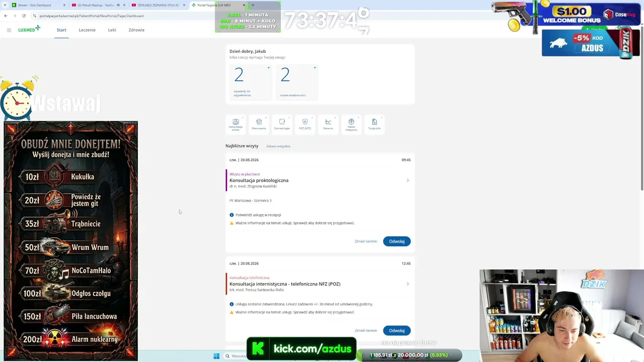Click the PF Warszawa - Szernera 3 location text
Viewport: 644px width, 362px height.
tap(251, 201)
